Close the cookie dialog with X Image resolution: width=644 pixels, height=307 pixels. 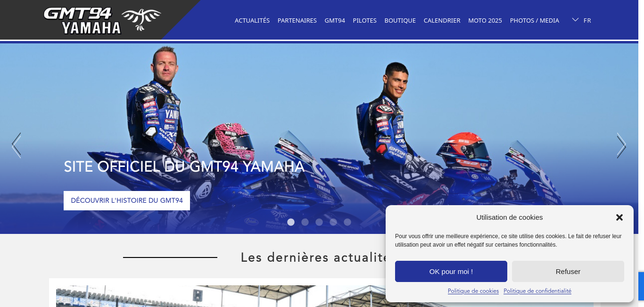point(619,217)
